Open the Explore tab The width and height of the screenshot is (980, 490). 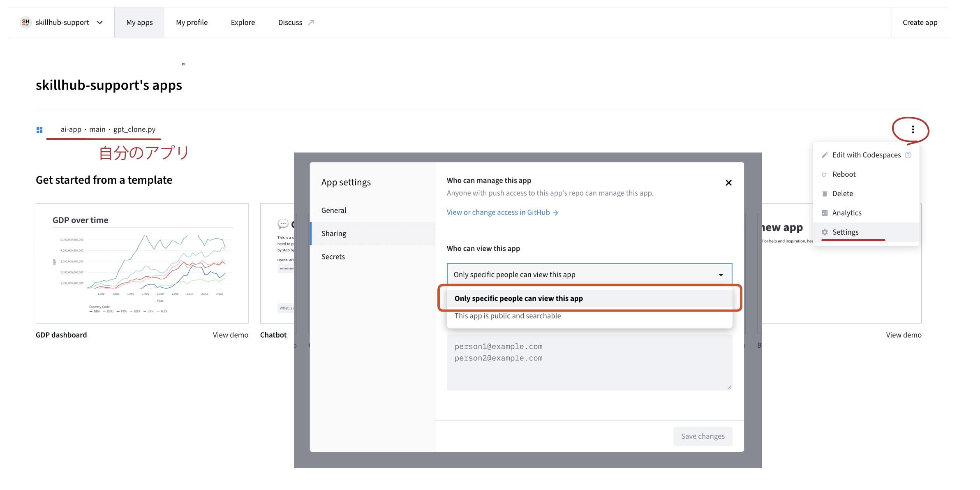point(243,23)
